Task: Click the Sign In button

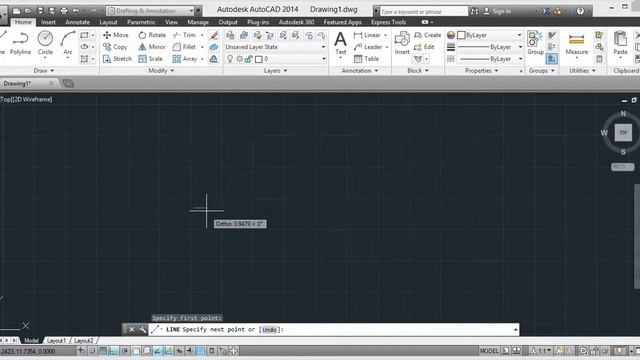Action: pyautogui.click(x=497, y=11)
